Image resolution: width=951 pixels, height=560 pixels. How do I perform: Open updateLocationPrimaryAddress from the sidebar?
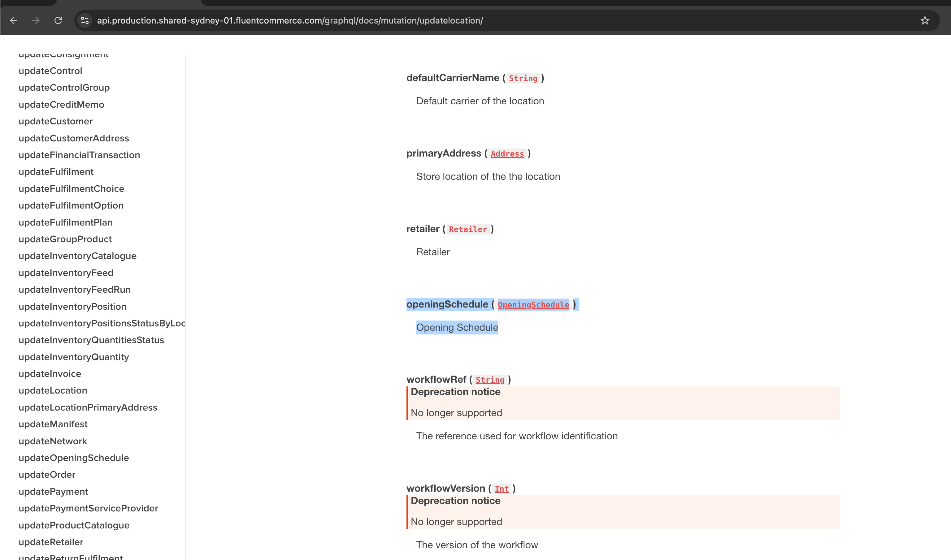pyautogui.click(x=88, y=407)
